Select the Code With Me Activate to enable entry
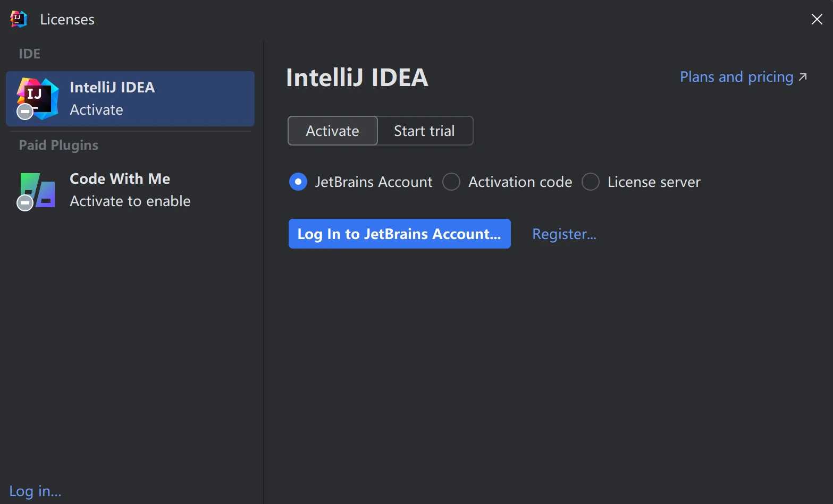The image size is (833, 504). 130,190
